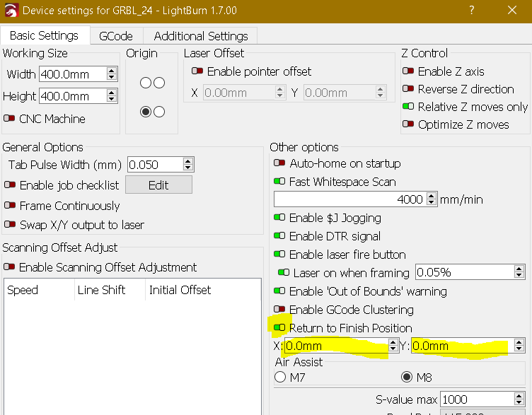Screen dimensions: 532x415
Task: Select bottom-left origin radio button
Action: [x=146, y=112]
